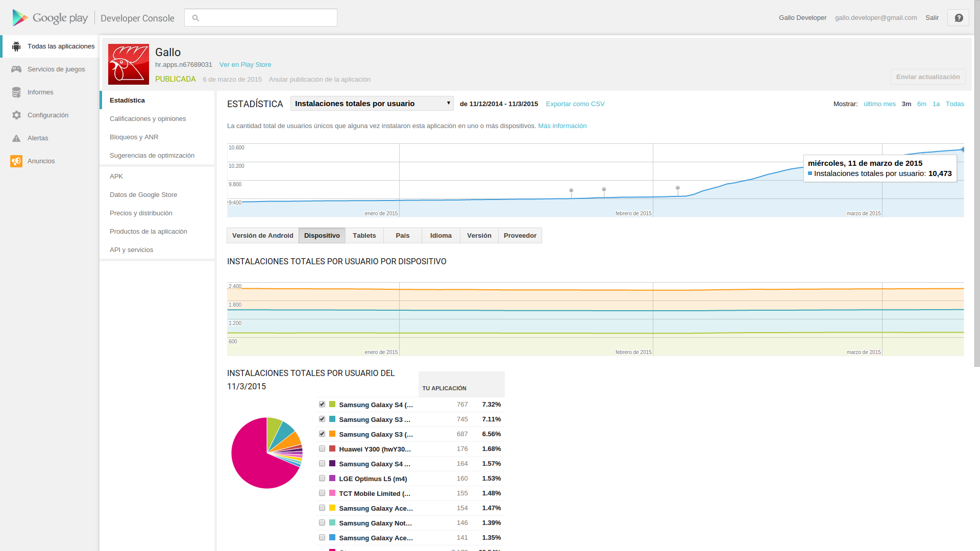The width and height of the screenshot is (980, 551).
Task: Open the Instalaciones totales por usuario dropdown
Action: (x=372, y=104)
